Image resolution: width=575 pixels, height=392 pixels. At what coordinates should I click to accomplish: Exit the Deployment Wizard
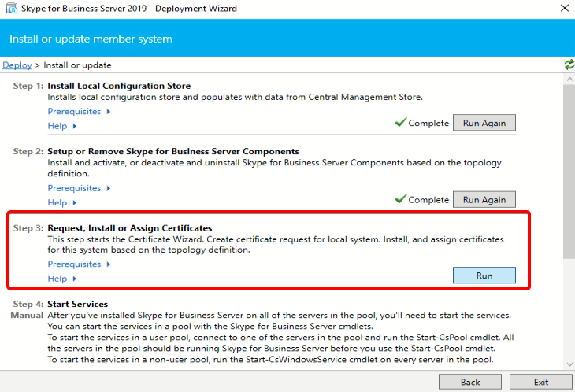540,382
